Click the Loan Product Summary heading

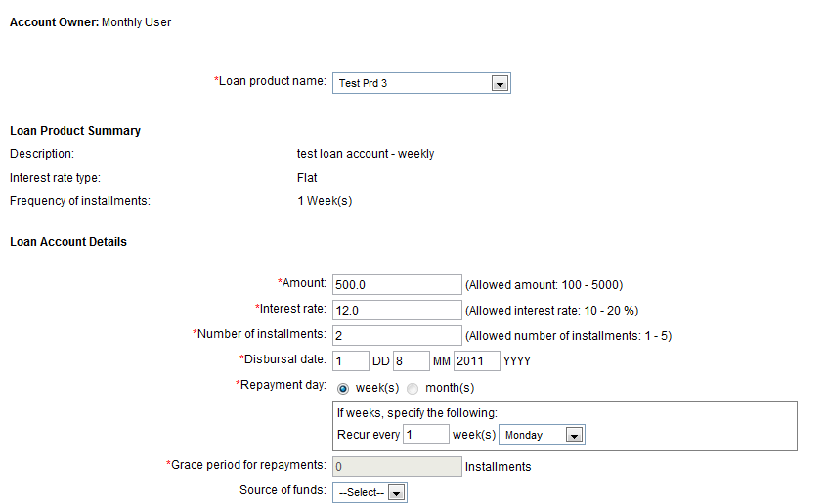75,131
